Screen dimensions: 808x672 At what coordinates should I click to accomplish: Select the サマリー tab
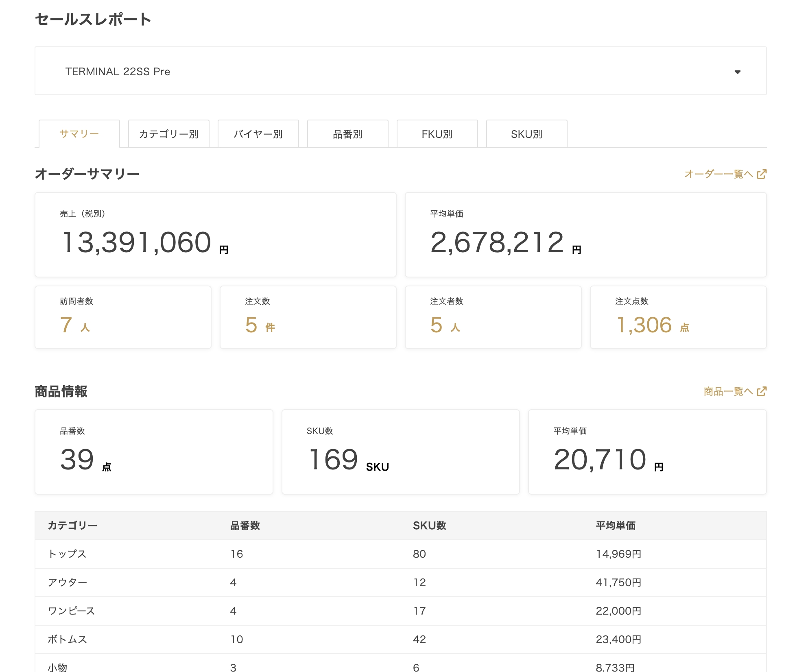(x=79, y=134)
